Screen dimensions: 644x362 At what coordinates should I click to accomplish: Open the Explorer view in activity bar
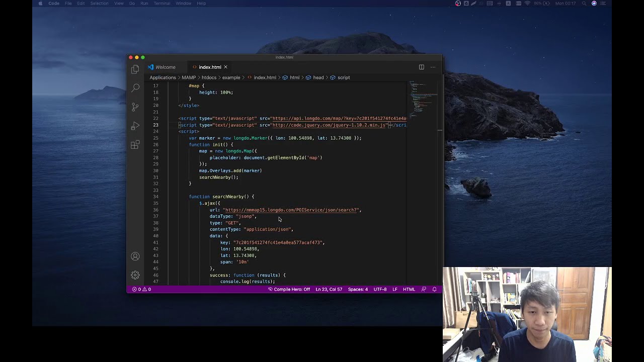(135, 69)
